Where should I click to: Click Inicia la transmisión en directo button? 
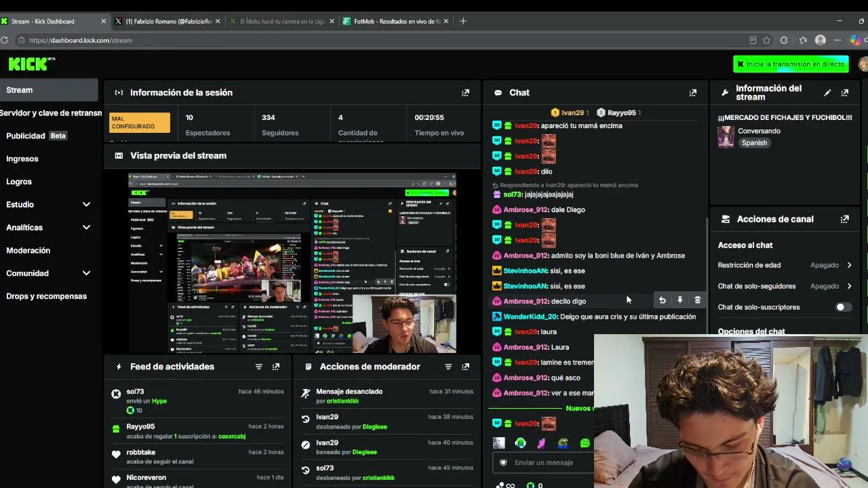791,64
